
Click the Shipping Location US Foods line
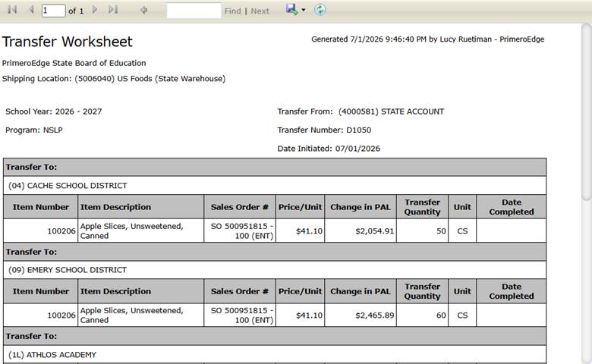(x=114, y=78)
